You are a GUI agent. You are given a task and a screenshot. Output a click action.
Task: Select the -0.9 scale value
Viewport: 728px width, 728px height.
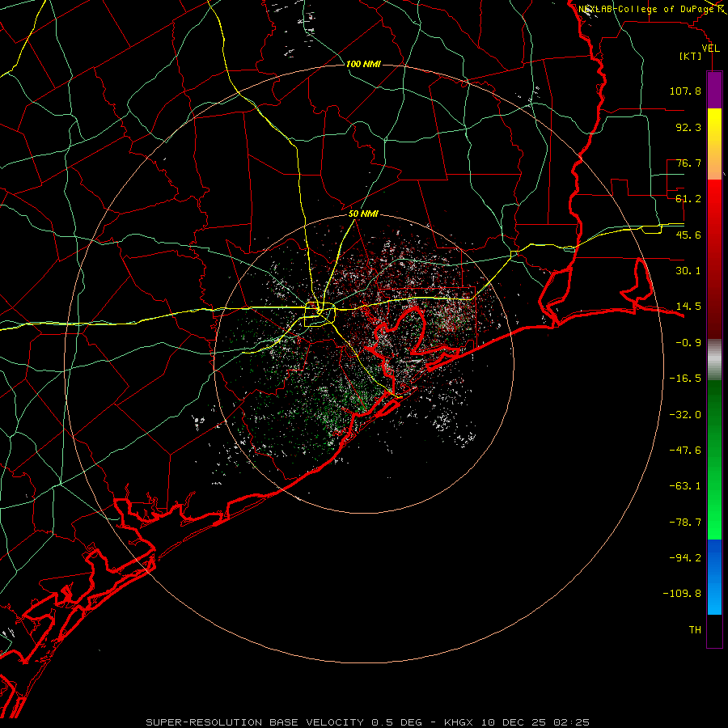[688, 343]
